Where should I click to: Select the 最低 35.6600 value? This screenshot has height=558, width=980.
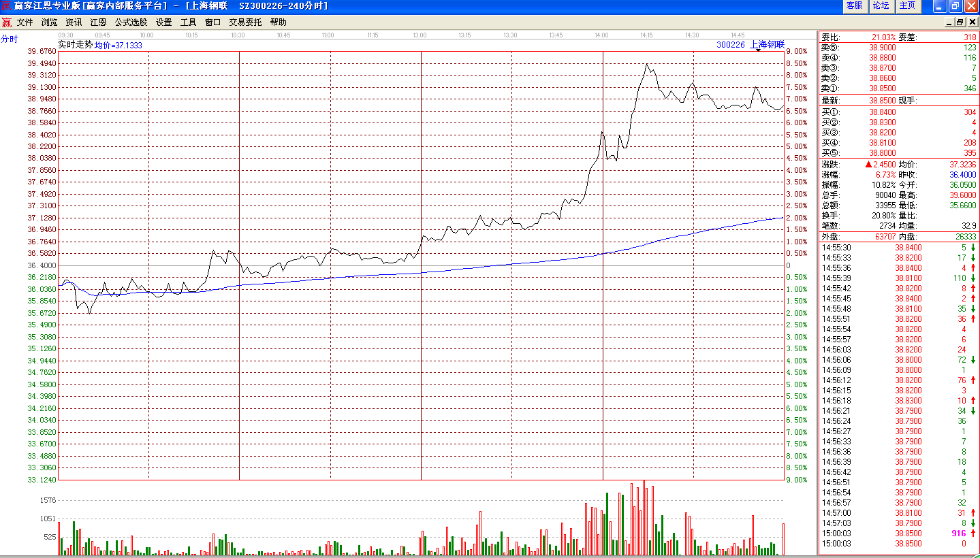coord(964,206)
